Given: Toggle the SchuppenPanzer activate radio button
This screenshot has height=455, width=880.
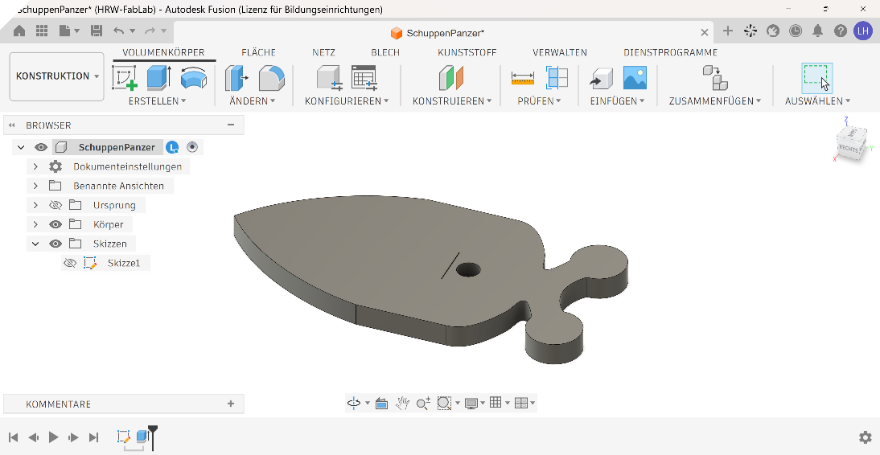Looking at the screenshot, I should 192,147.
